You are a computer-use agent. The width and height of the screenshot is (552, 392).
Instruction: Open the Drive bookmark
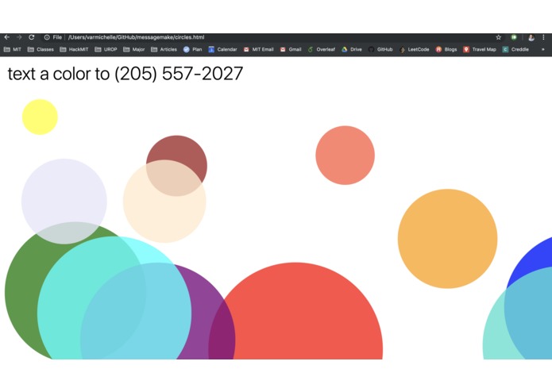[351, 49]
